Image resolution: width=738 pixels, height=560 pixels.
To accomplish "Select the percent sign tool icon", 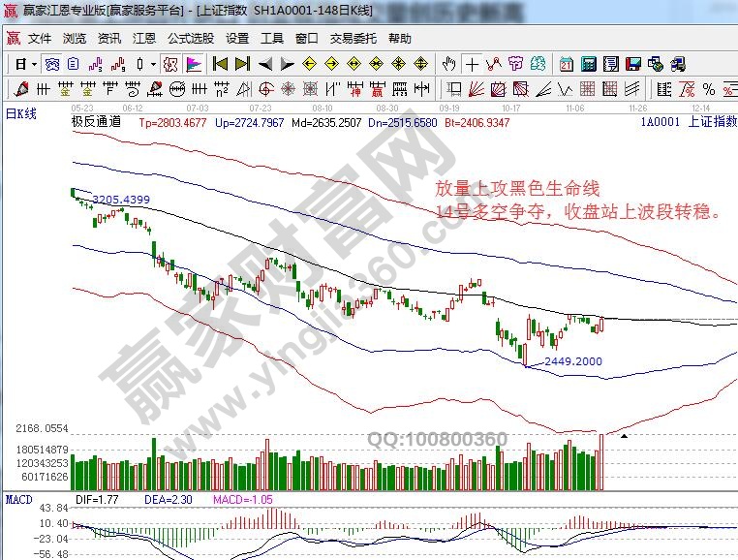I will coord(708,89).
